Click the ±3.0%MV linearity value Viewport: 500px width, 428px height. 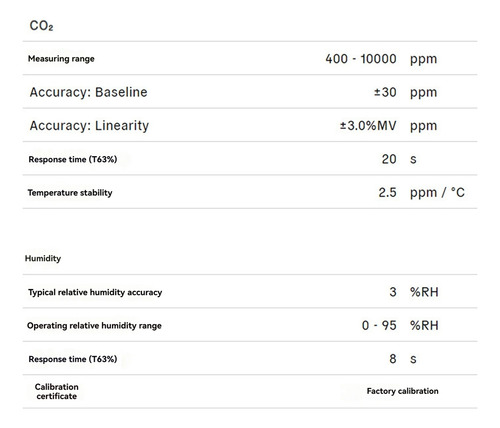click(368, 126)
